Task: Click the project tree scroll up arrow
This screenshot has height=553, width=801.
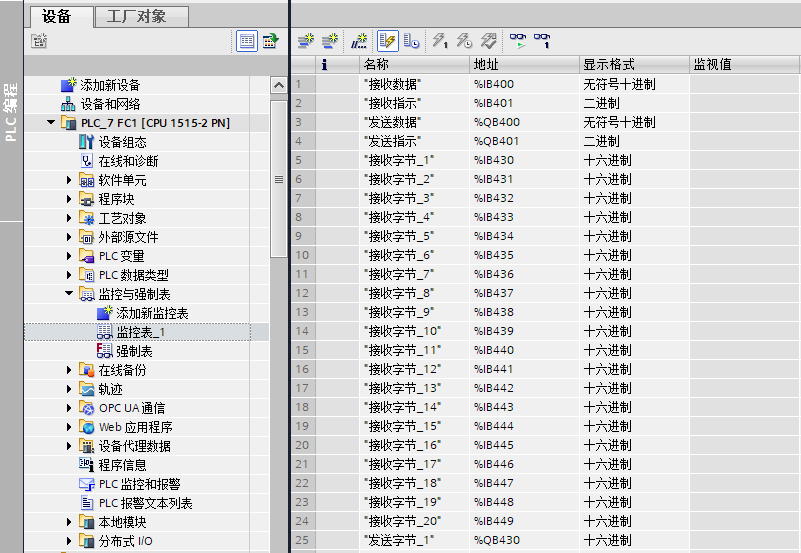Action: coord(278,87)
